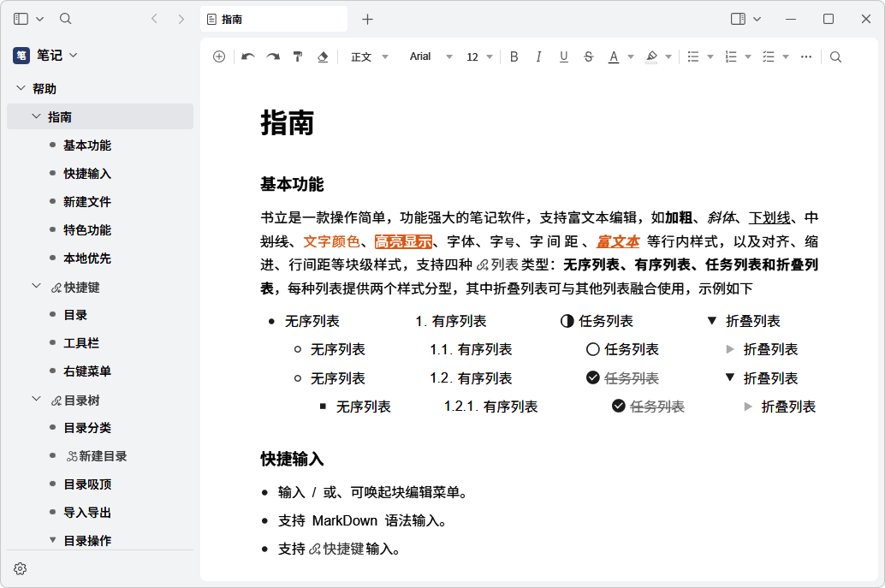This screenshot has width=885, height=588.
Task: Toggle the right side panel icon
Action: pos(738,19)
